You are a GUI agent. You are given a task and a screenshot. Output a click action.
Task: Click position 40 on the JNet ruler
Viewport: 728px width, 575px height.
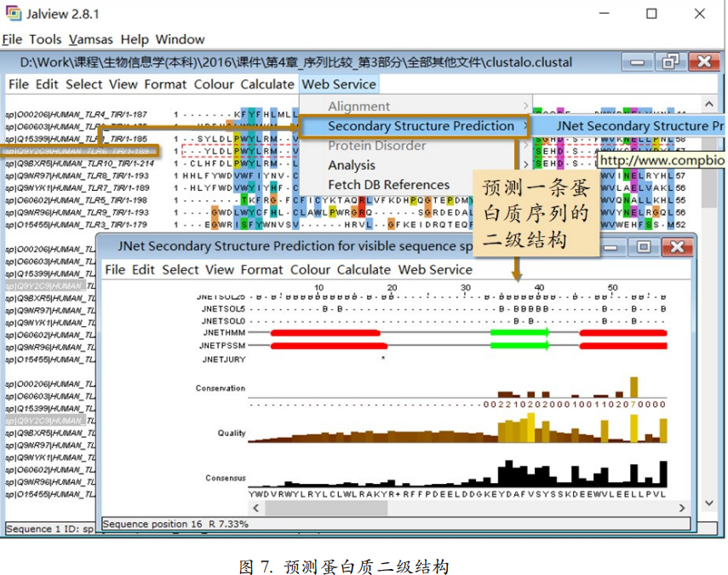pos(539,288)
